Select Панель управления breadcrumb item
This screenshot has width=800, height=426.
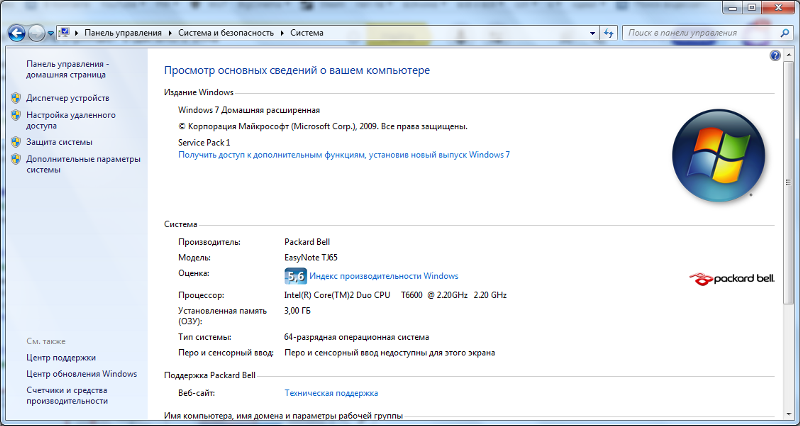122,33
